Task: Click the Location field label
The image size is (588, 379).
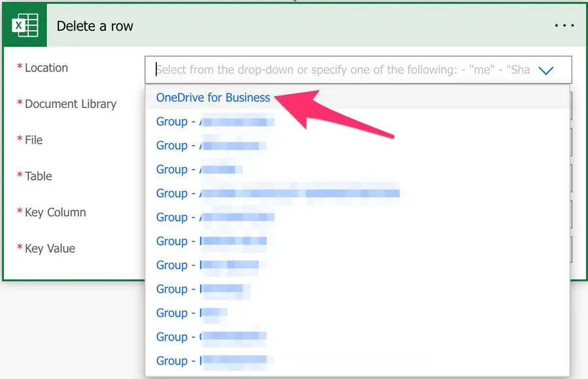Action: pos(46,68)
